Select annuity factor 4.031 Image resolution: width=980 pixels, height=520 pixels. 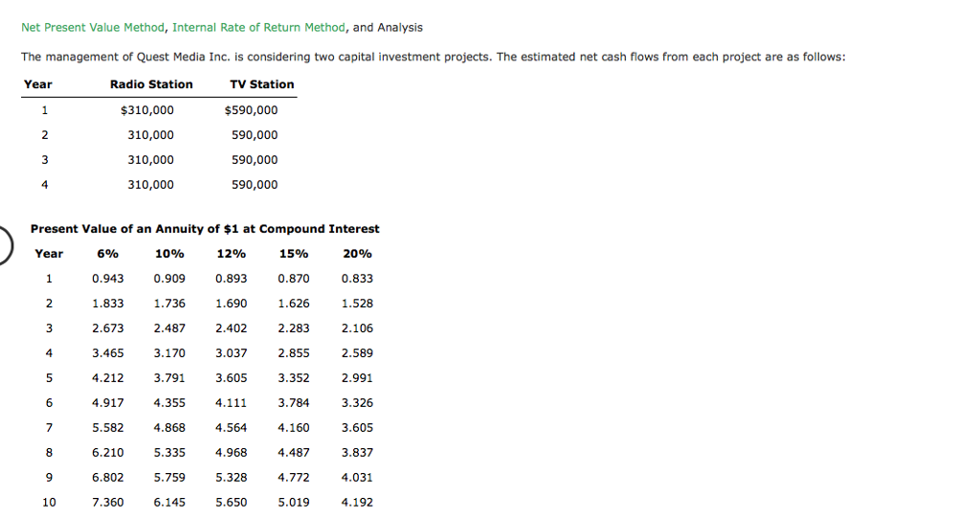point(357,478)
